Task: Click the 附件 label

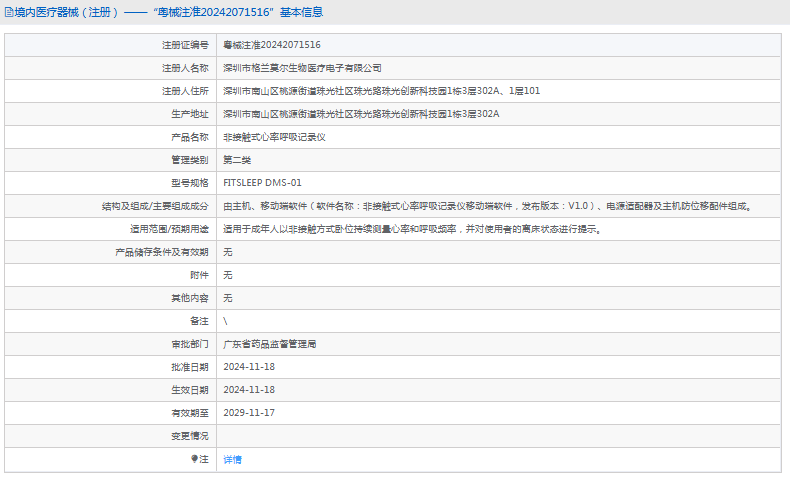Action: (x=199, y=275)
